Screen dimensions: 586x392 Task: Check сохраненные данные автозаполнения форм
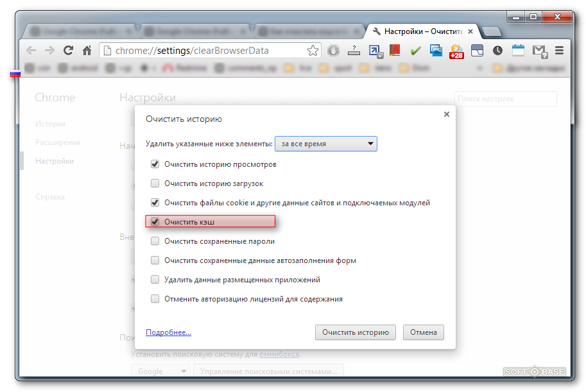pyautogui.click(x=155, y=260)
